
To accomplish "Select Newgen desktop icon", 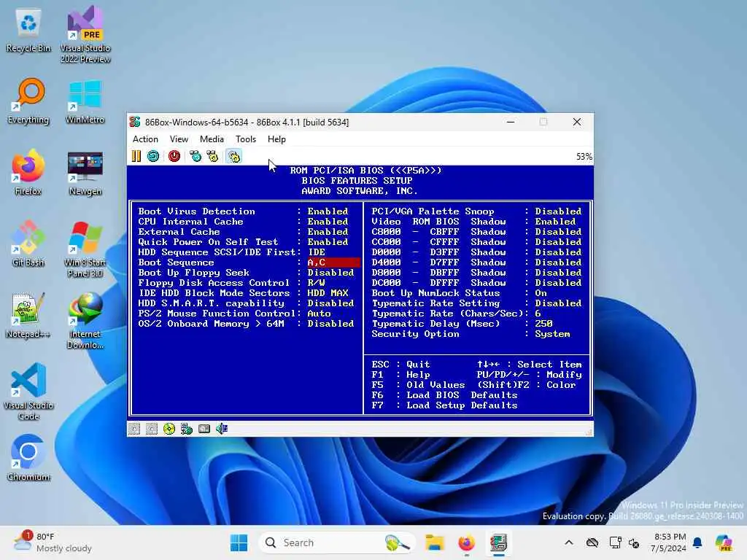I will pyautogui.click(x=85, y=172).
